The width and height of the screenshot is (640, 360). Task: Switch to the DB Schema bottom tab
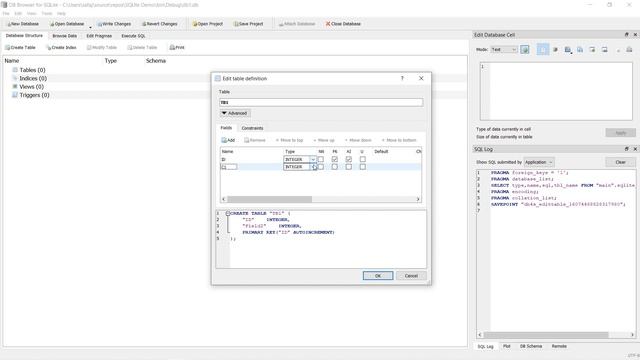click(531, 346)
